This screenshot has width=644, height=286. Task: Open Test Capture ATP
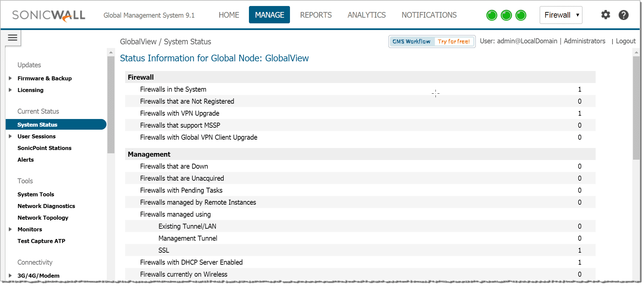pos(41,241)
